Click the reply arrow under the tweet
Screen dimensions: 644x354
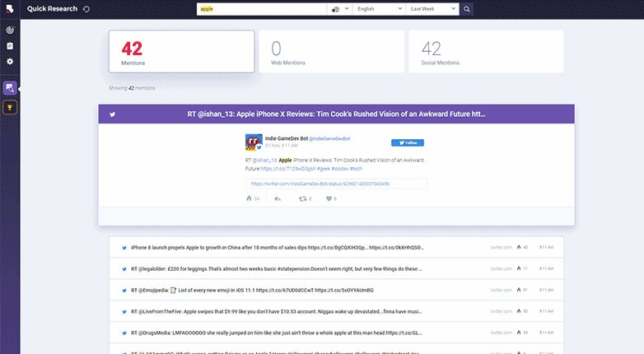278,198
